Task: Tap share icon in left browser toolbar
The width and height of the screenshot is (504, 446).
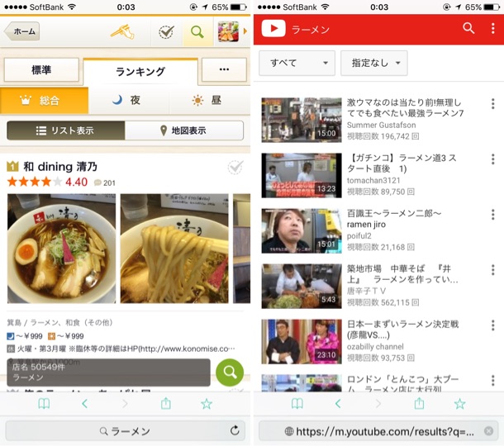Action: coord(166,403)
